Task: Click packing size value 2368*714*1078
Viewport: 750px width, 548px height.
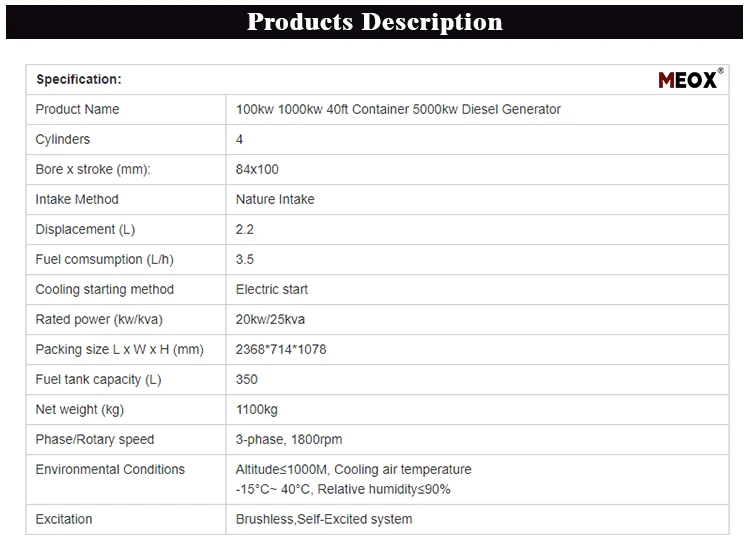Action: point(281,349)
